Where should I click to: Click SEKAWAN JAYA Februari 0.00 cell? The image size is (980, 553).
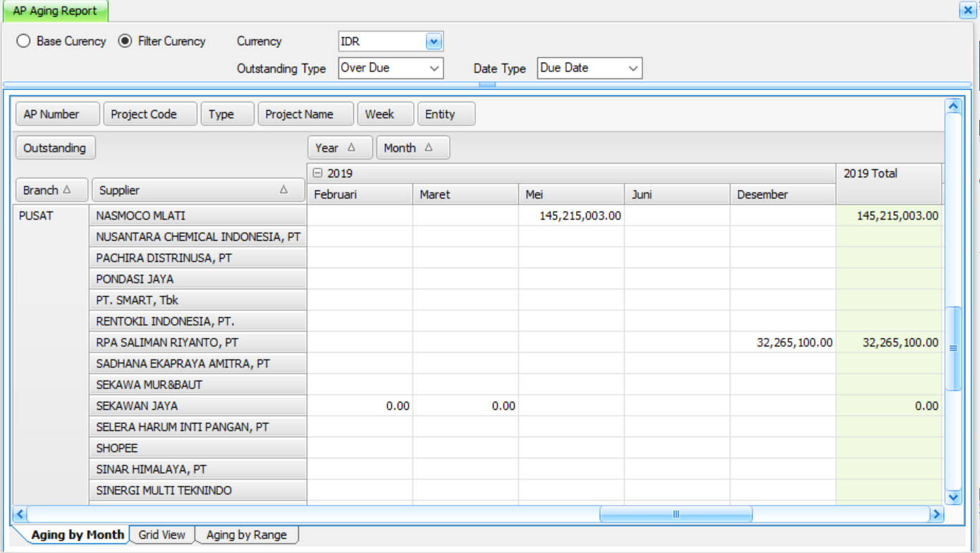(x=360, y=406)
